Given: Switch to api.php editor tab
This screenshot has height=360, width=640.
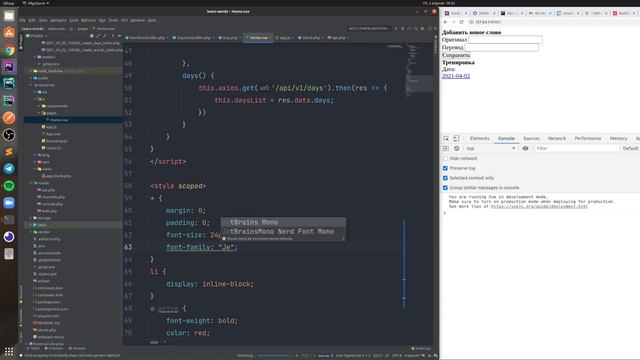Looking at the screenshot, I should [x=338, y=38].
